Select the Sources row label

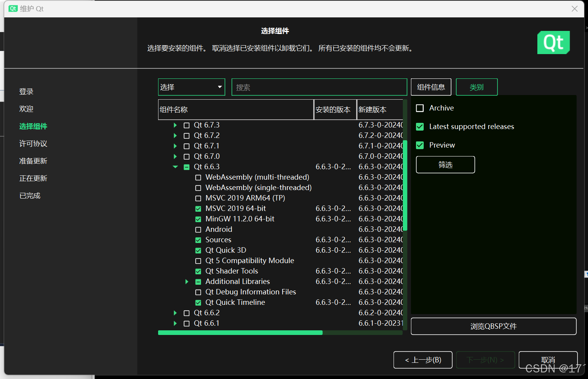[x=218, y=240]
